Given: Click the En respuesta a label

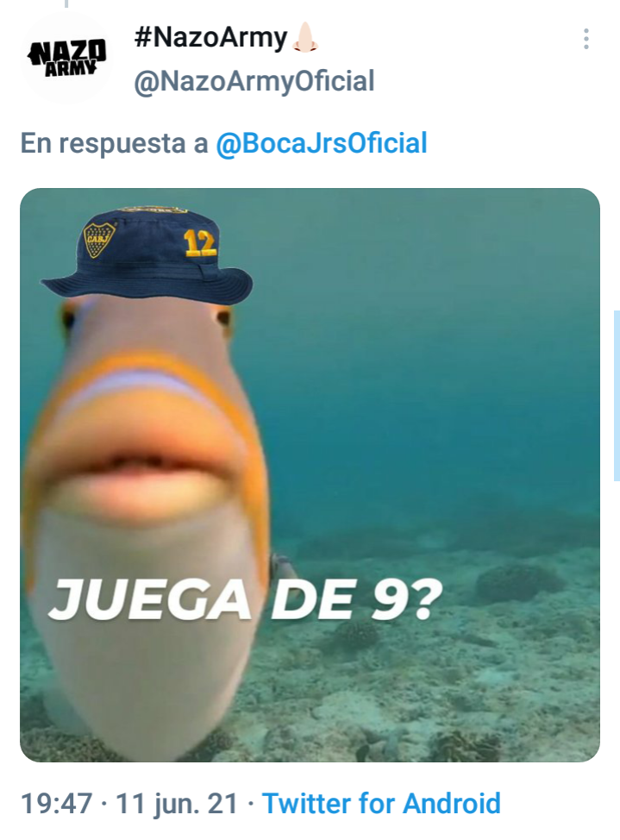Looking at the screenshot, I should (114, 143).
